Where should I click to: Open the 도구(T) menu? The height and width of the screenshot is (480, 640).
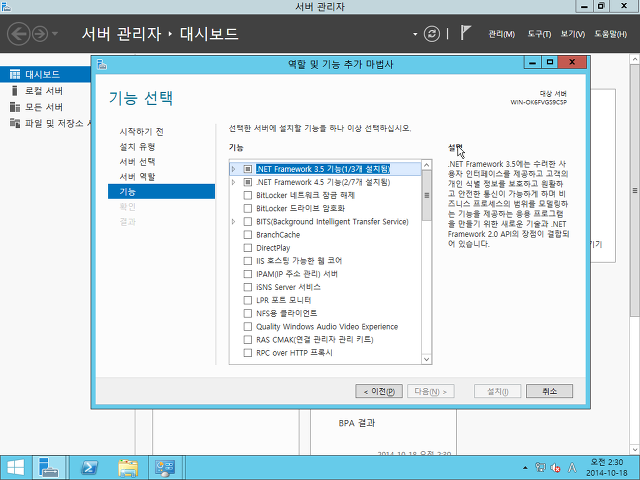[539, 34]
